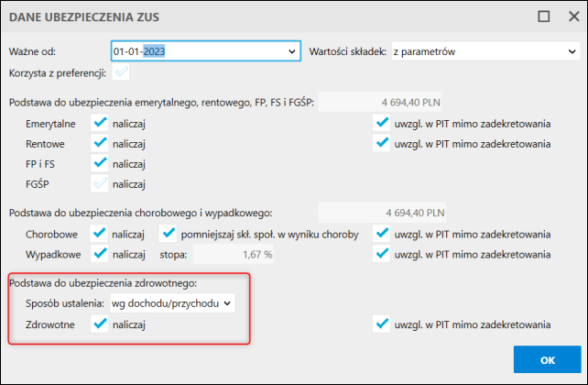Toggle Wypadkowe naliczaj checkbox

(x=99, y=254)
